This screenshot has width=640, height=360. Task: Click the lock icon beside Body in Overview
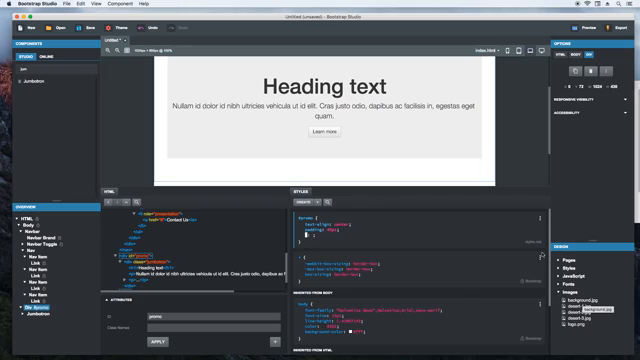[38, 225]
